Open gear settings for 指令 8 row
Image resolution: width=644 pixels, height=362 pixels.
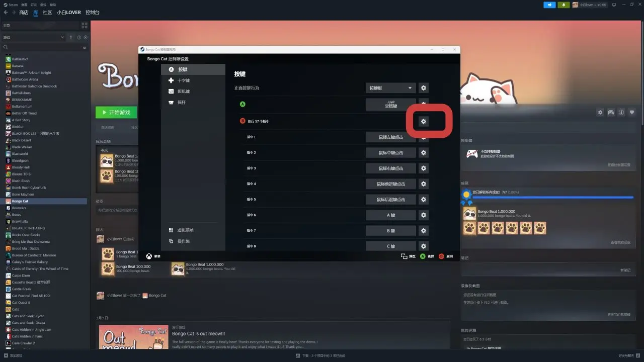tap(424, 246)
